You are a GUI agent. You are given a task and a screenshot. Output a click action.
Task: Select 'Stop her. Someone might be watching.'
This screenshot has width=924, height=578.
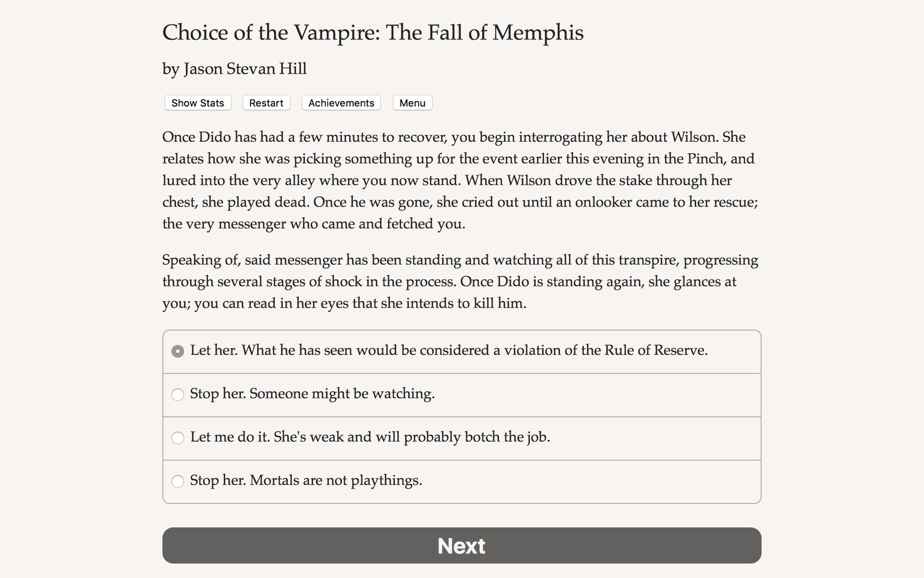(313, 394)
